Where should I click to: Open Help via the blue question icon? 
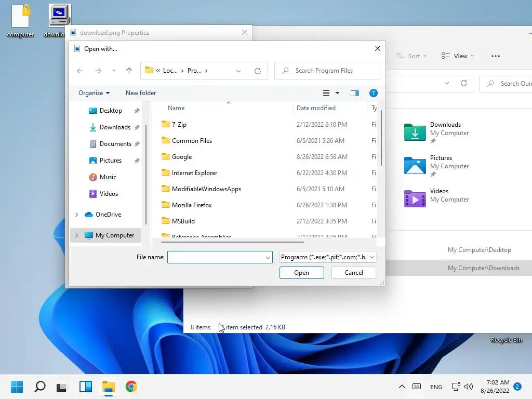click(373, 93)
